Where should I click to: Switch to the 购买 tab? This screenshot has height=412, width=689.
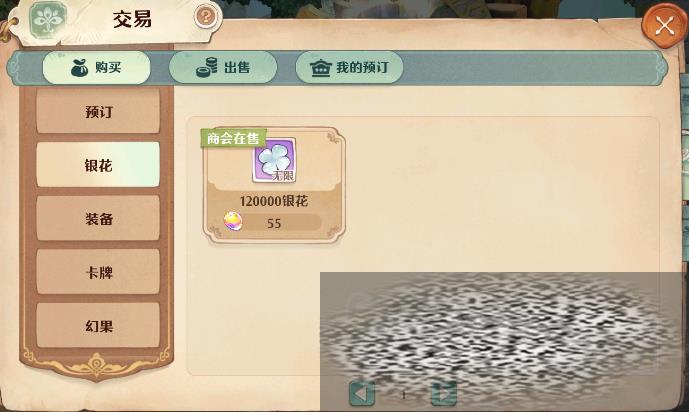click(x=96, y=68)
